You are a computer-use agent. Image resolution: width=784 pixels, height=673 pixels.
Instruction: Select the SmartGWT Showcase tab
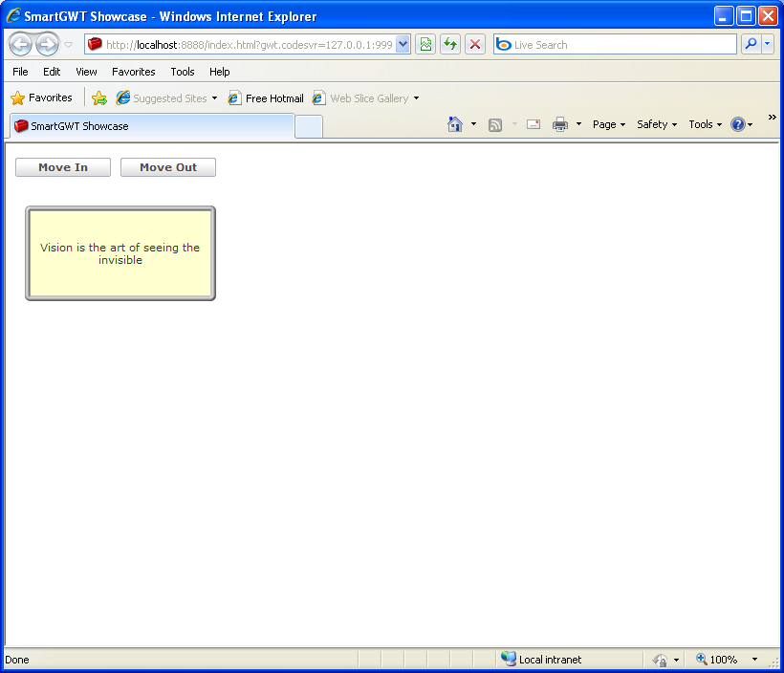(x=152, y=126)
